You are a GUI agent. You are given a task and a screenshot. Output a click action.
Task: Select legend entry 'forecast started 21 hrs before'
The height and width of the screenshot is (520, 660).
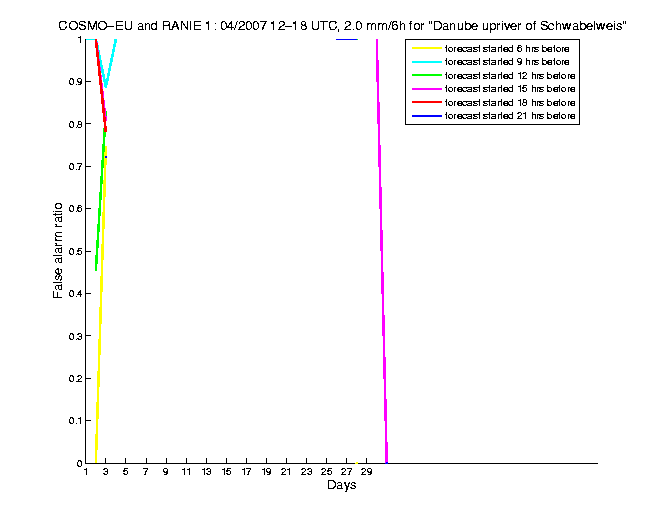510,118
